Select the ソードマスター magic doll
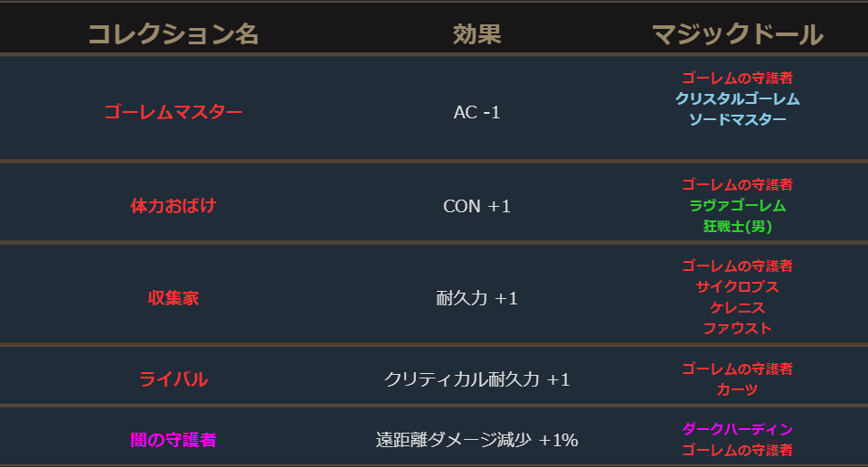The height and width of the screenshot is (467, 868). point(737,119)
